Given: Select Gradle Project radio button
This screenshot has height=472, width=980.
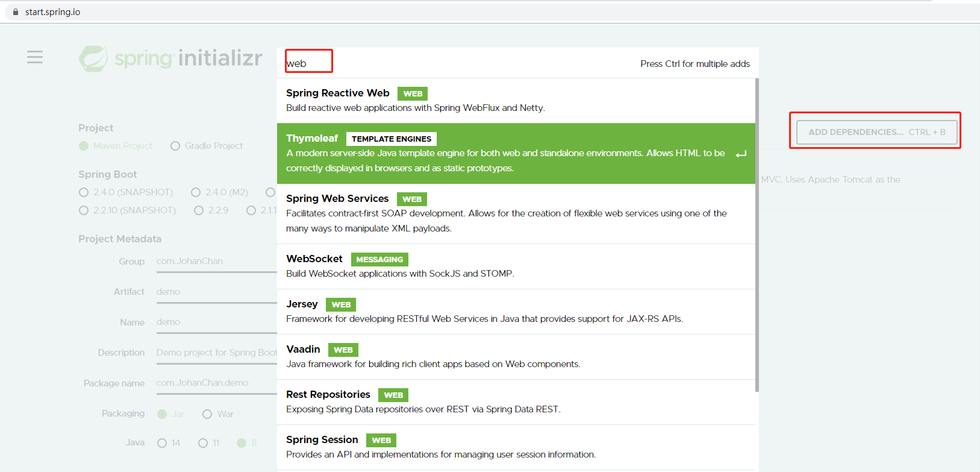Looking at the screenshot, I should (x=175, y=146).
